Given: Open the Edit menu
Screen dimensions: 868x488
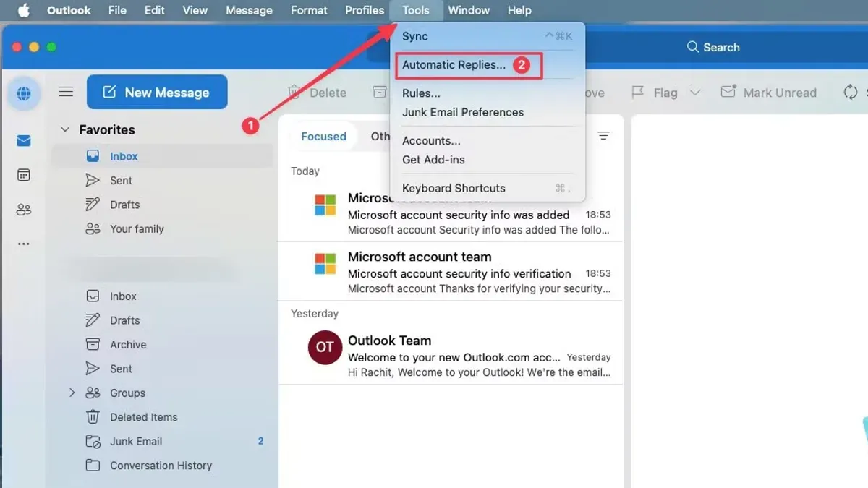Looking at the screenshot, I should click(x=154, y=10).
